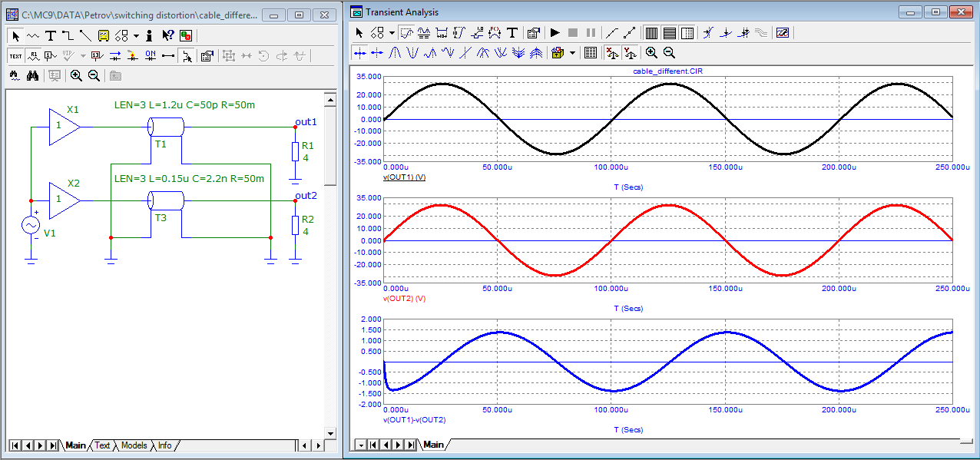980x460 pixels.
Task: Click the Run (play) analysis button
Action: point(555,33)
